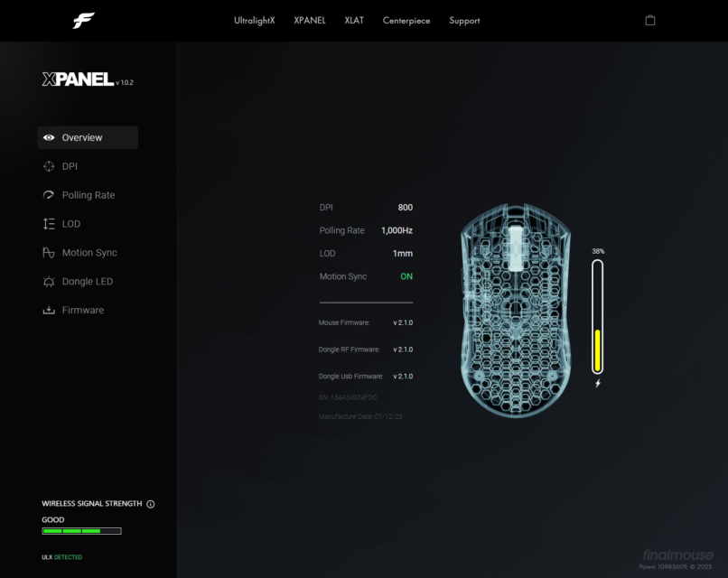Open the Motion Sync icon
Screen dimensions: 728x578
(48, 253)
